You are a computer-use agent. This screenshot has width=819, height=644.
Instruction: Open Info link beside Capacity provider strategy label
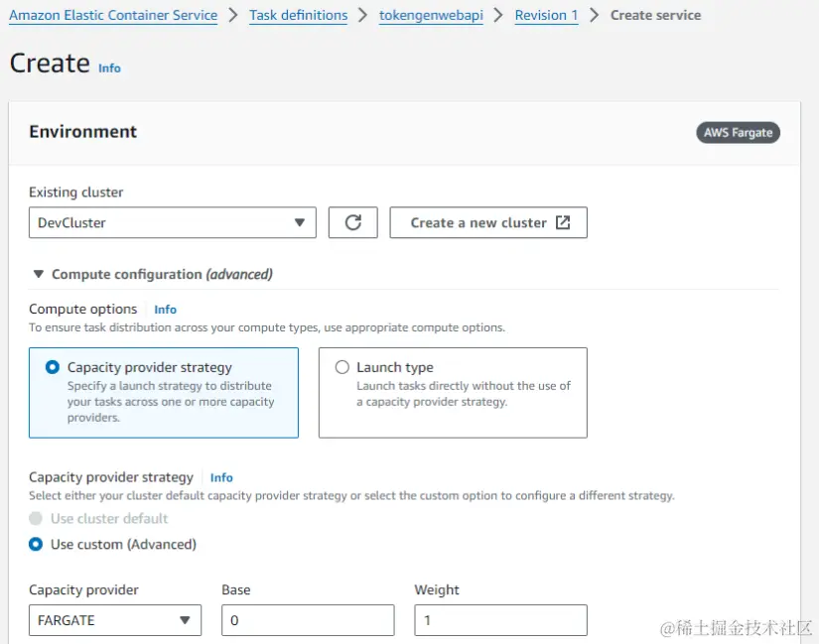click(x=221, y=477)
